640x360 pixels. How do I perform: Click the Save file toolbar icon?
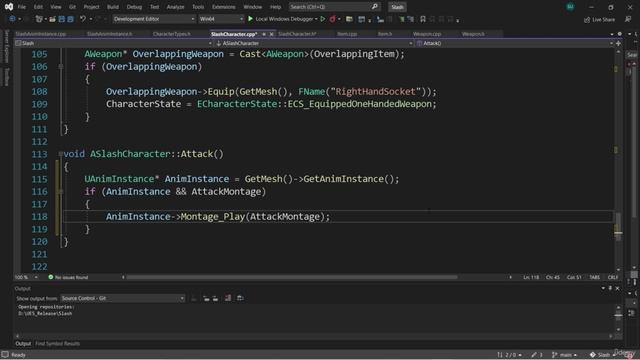pyautogui.click(x=62, y=19)
